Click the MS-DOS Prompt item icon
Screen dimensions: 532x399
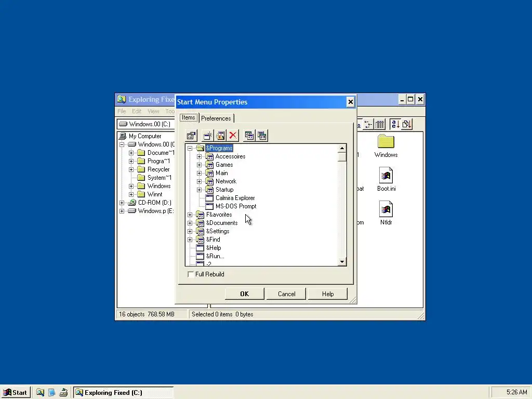210,206
